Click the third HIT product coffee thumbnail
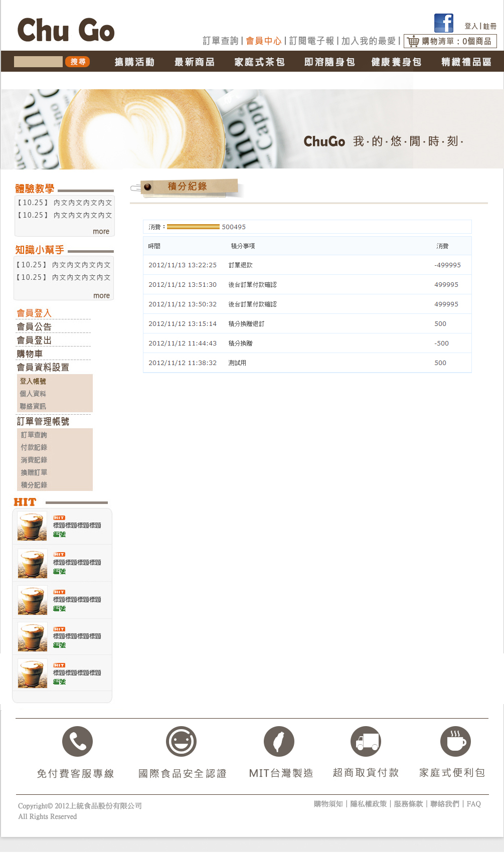 [x=32, y=600]
